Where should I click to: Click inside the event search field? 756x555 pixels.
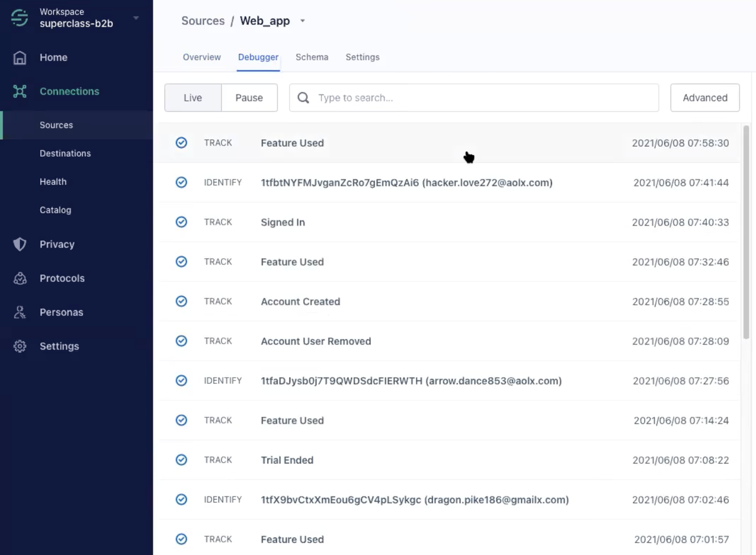415,97
